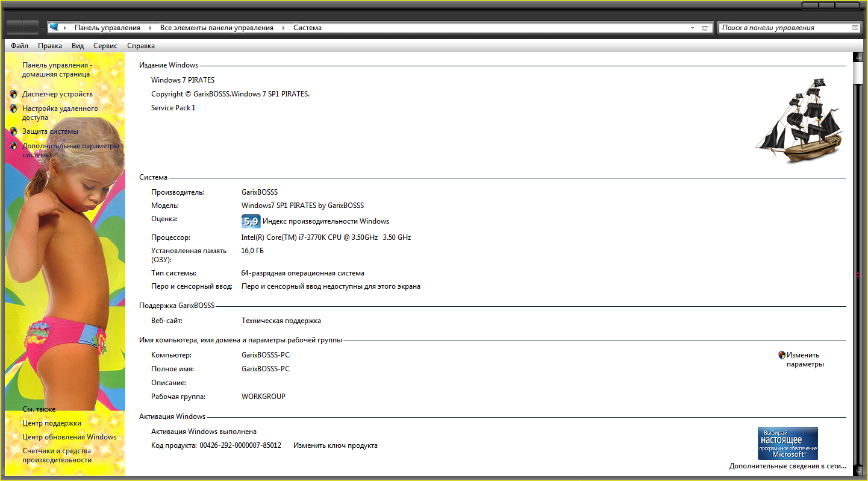Open Настройка удаленного доступа
Viewport: 868px width, 481px height.
click(x=60, y=113)
